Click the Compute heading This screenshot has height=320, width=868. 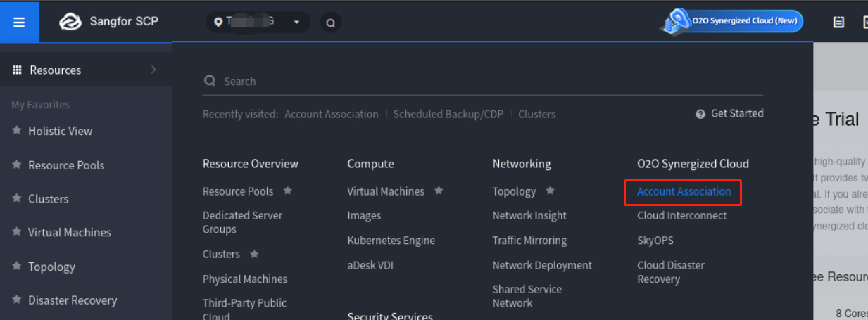click(x=370, y=164)
